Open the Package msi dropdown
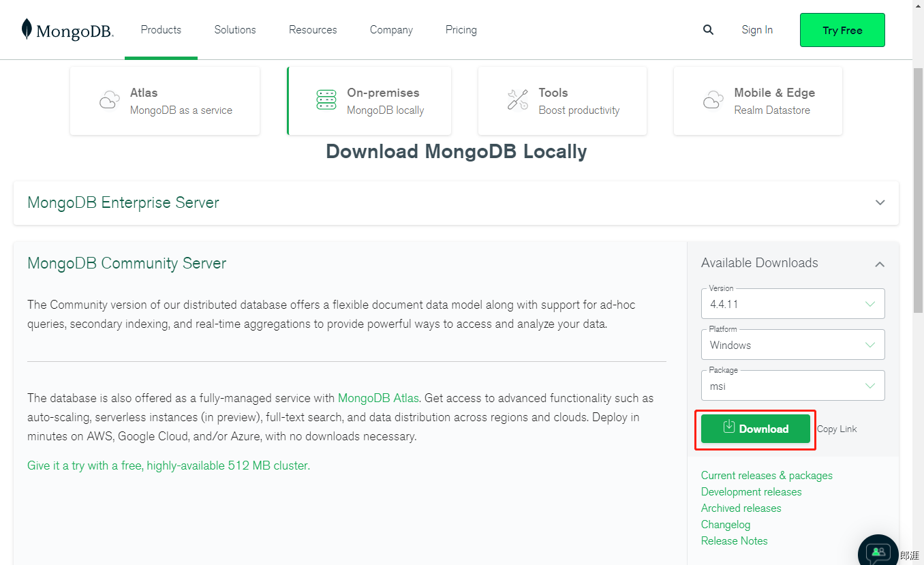Viewport: 924px width, 565px height. coord(793,386)
